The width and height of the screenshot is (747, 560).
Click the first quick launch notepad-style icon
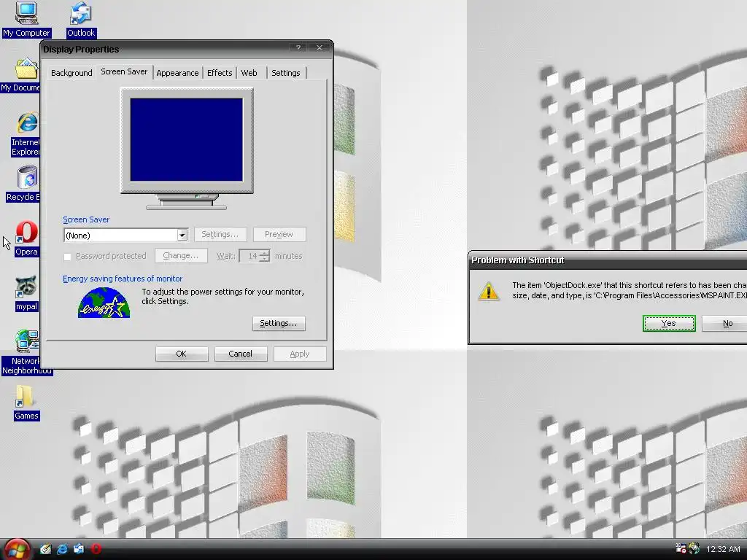[45, 549]
